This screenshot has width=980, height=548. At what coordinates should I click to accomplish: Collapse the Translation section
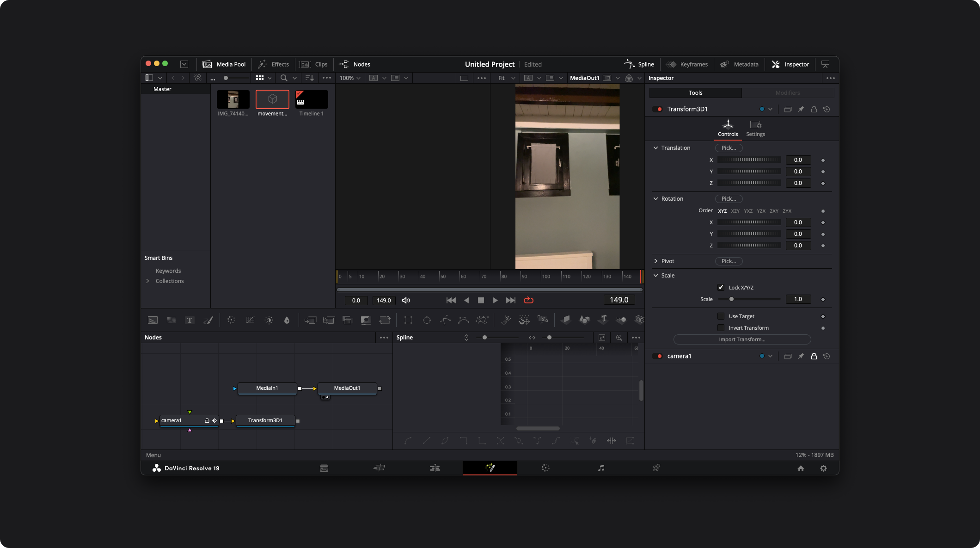tap(655, 148)
